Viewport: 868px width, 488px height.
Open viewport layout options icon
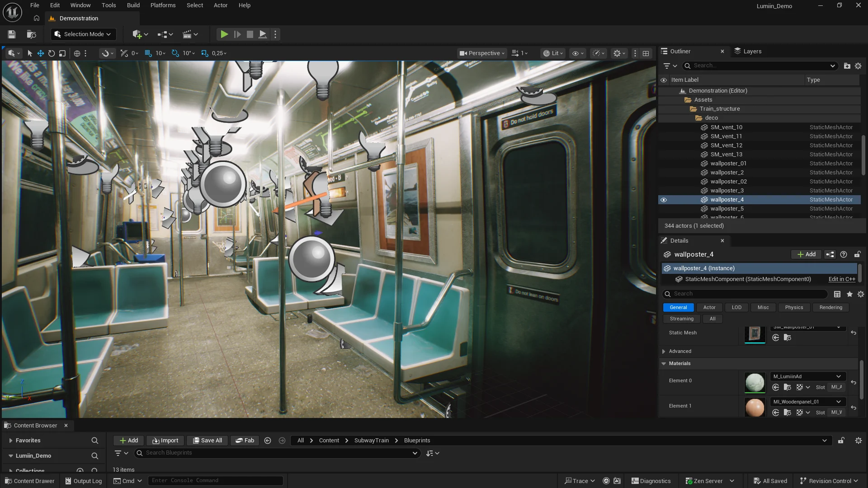coord(646,53)
